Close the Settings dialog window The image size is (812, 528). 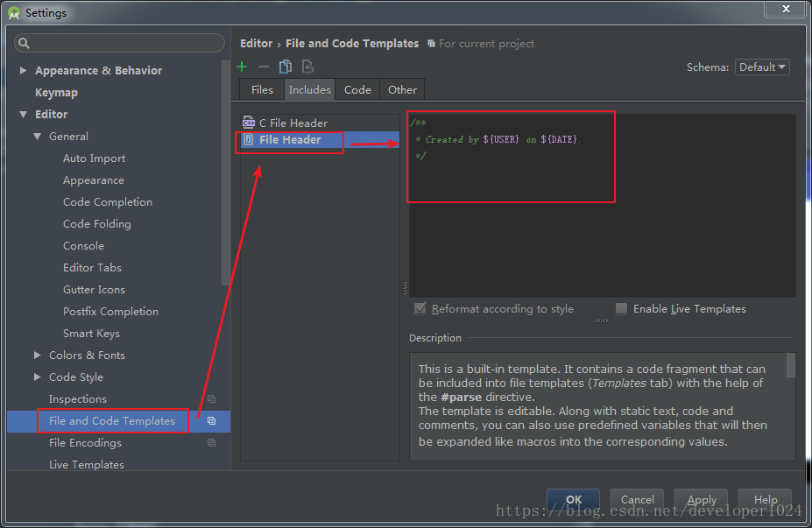(786, 9)
